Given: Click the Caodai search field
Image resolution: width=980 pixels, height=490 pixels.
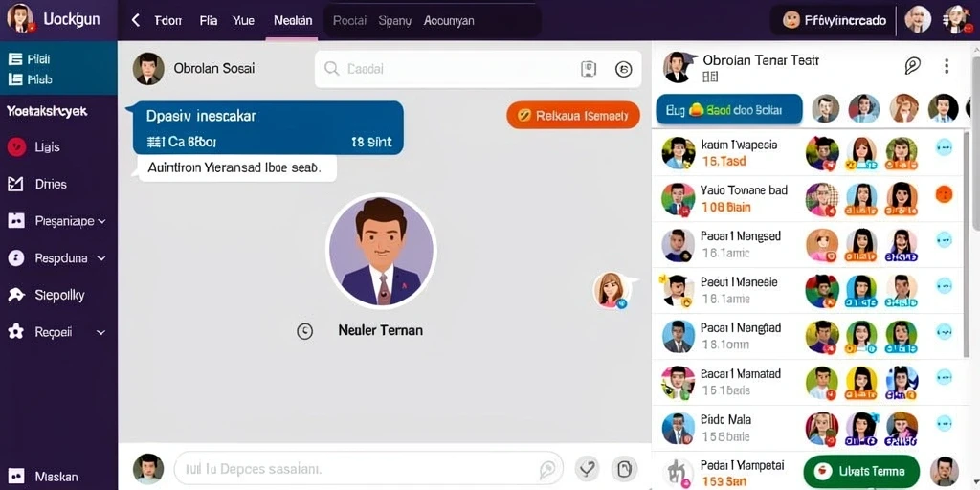Looking at the screenshot, I should [479, 69].
